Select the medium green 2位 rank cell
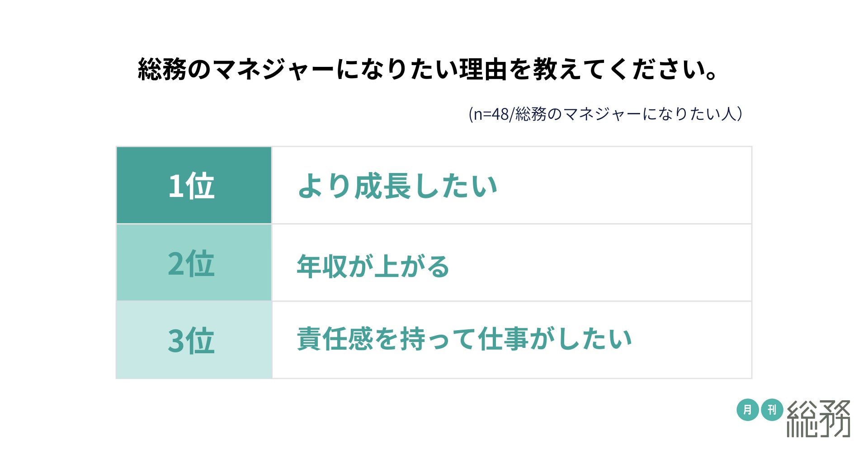The height and width of the screenshot is (454, 868). [193, 263]
